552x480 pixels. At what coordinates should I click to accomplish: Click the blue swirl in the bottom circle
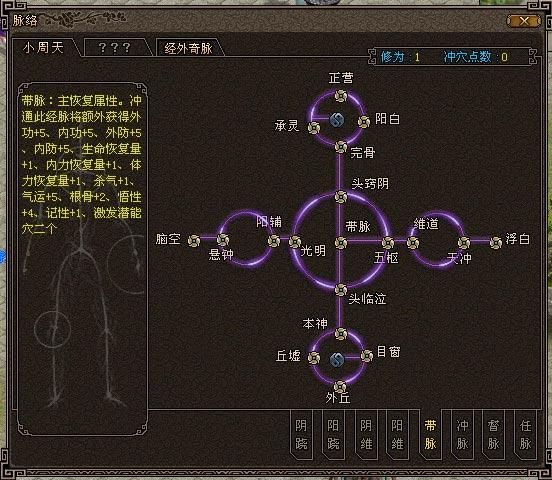[x=337, y=360]
